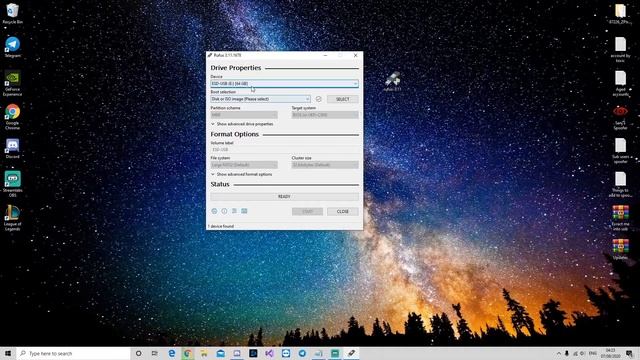The width and height of the screenshot is (640, 360).
Task: Click the Rufus language globe icon
Action: point(214,211)
